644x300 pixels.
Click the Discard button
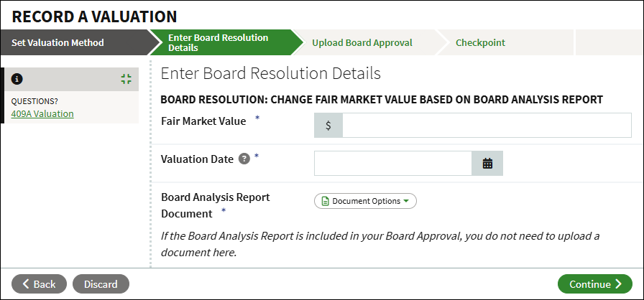click(x=101, y=284)
